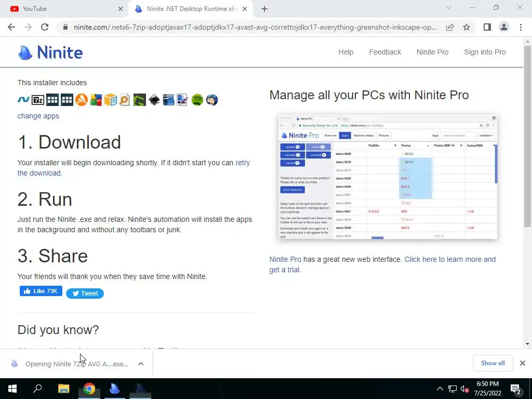
Task: Click the browser forward arrow
Action: [x=28, y=27]
